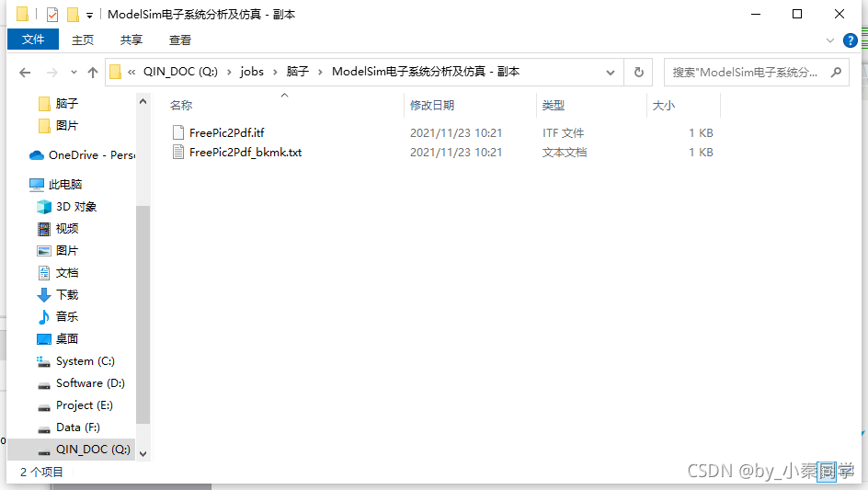
Task: Click the 文档 document icon
Action: (x=44, y=273)
